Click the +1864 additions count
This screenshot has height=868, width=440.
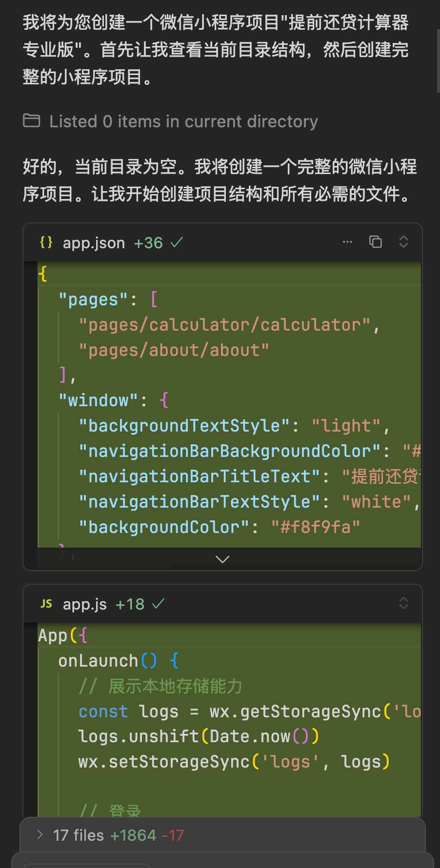coord(133,835)
